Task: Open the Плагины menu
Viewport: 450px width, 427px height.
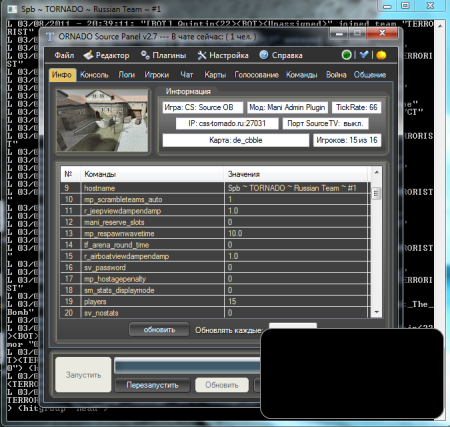Action: point(163,55)
